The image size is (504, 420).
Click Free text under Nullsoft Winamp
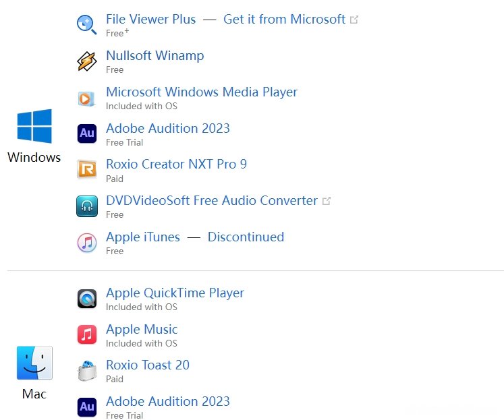point(115,69)
